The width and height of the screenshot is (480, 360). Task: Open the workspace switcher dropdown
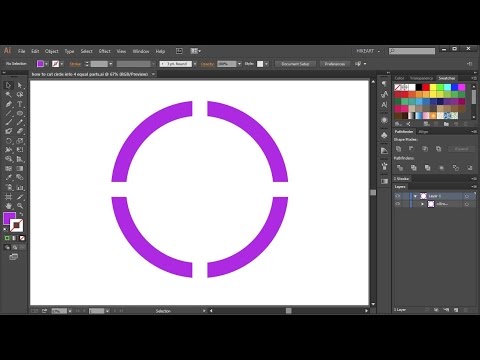(368, 51)
